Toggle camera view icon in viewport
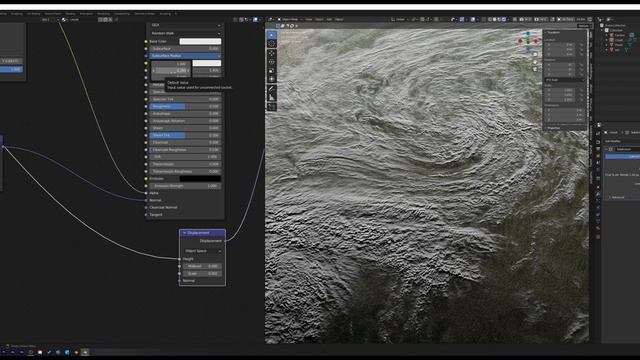The width and height of the screenshot is (640, 360). click(535, 69)
